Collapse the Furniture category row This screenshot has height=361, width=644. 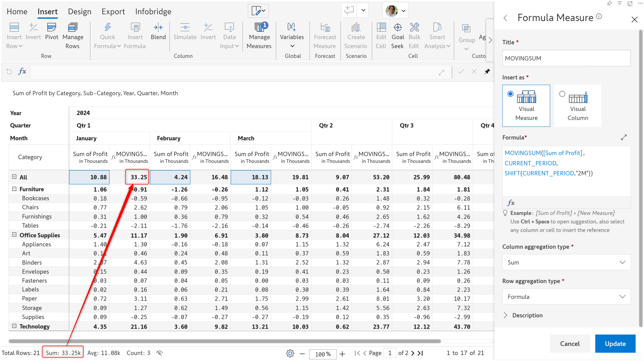pos(14,189)
